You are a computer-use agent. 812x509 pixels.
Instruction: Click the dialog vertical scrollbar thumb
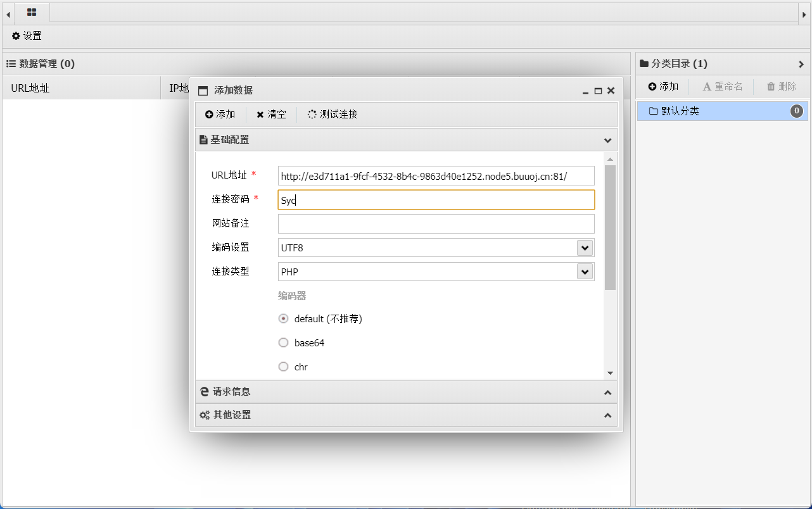coord(610,227)
